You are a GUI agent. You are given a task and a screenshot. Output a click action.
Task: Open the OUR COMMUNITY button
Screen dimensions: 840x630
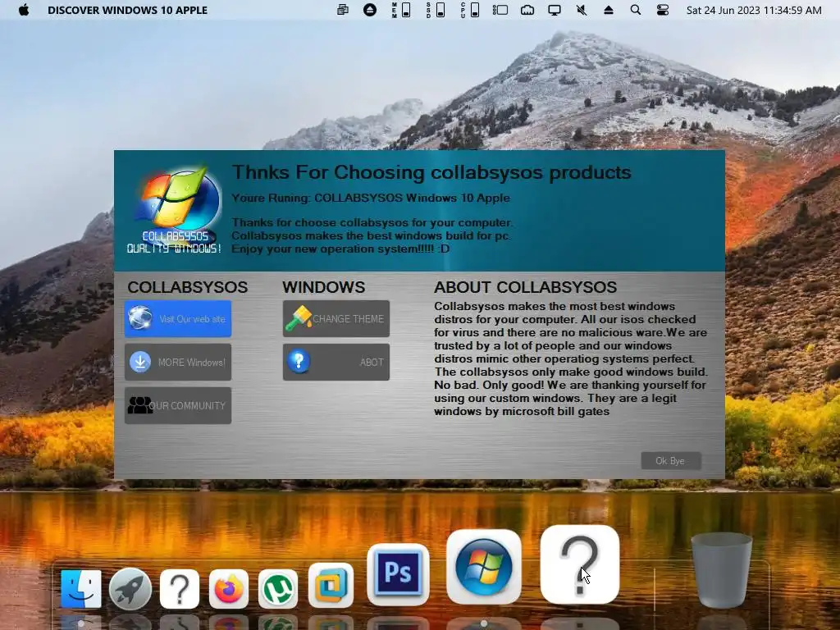point(178,405)
